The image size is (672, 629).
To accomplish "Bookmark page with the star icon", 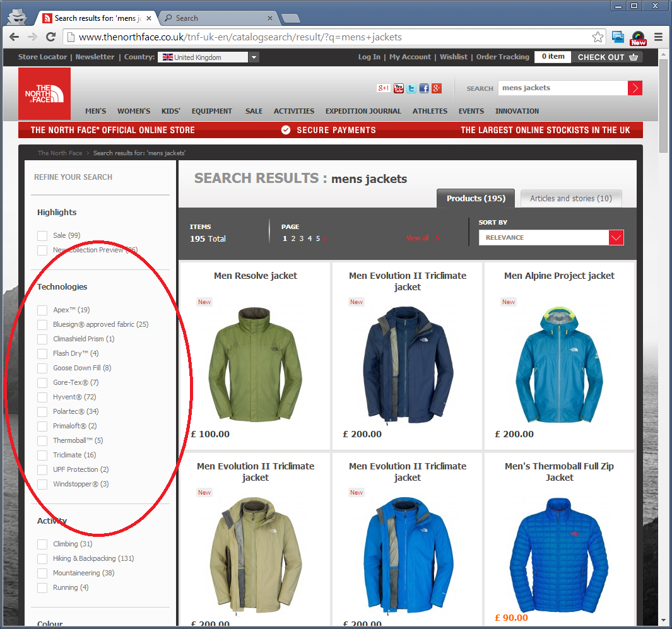I will (x=598, y=37).
